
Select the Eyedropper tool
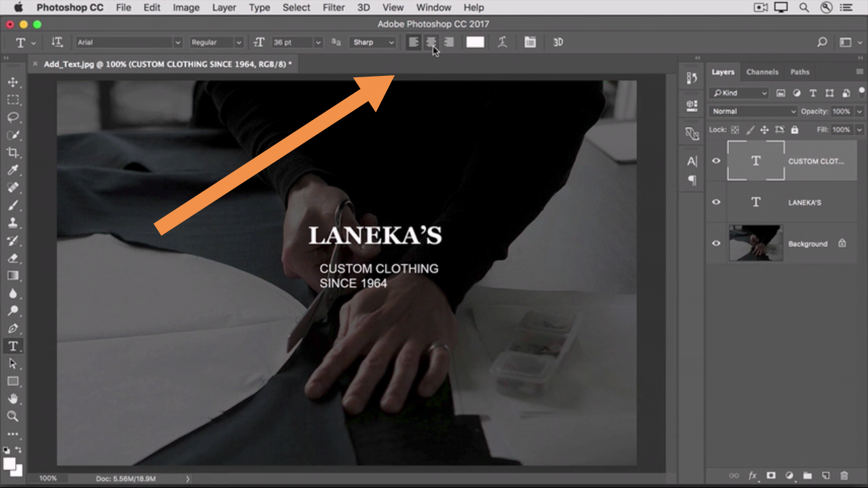tap(13, 170)
